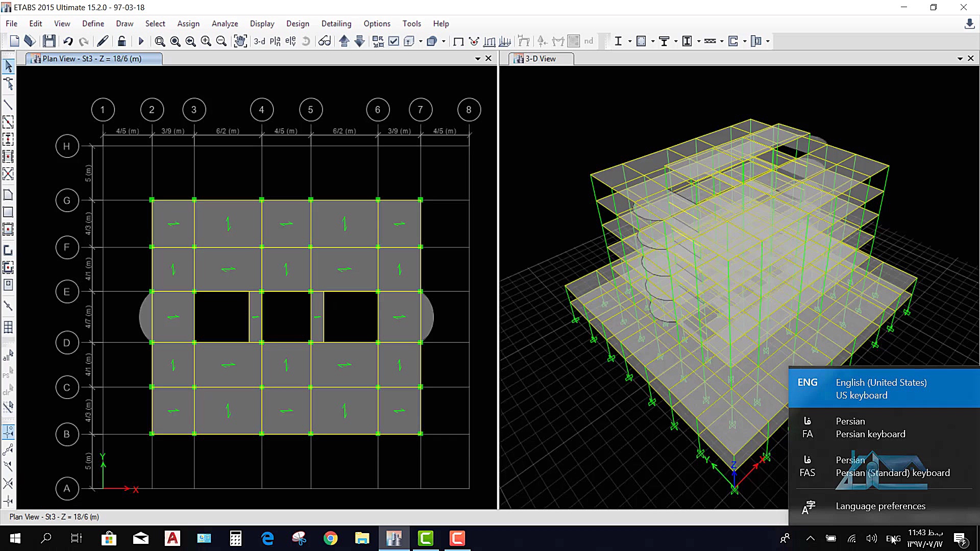Expand concrete frame design dropdown arrow
Viewport: 980px width, 551px height.
653,41
